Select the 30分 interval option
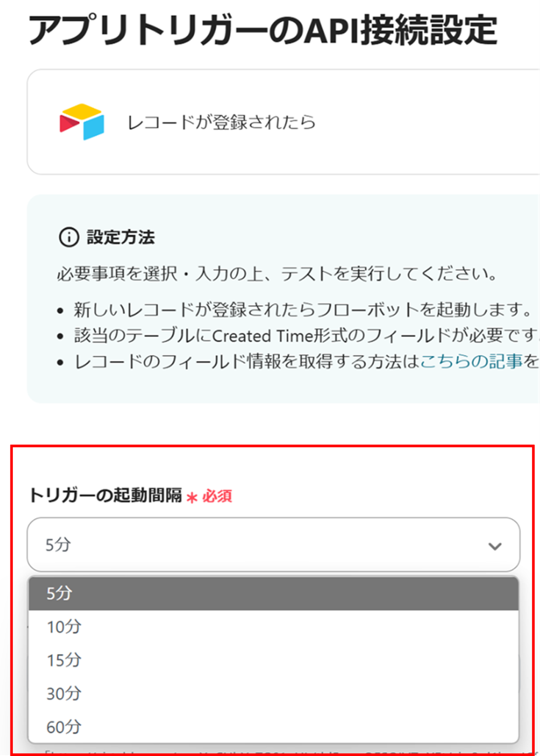The height and width of the screenshot is (756, 540). [64, 694]
